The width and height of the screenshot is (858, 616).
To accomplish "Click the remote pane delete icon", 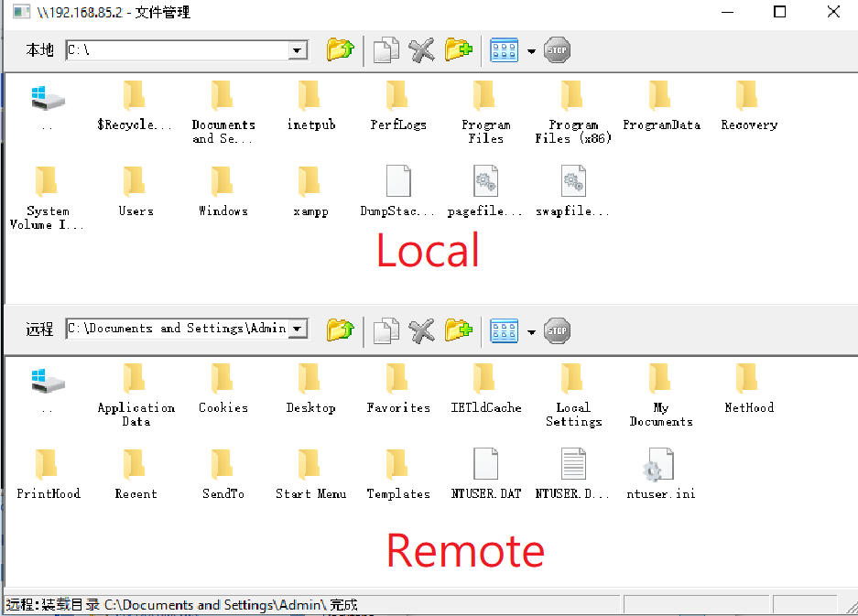I will click(x=421, y=330).
